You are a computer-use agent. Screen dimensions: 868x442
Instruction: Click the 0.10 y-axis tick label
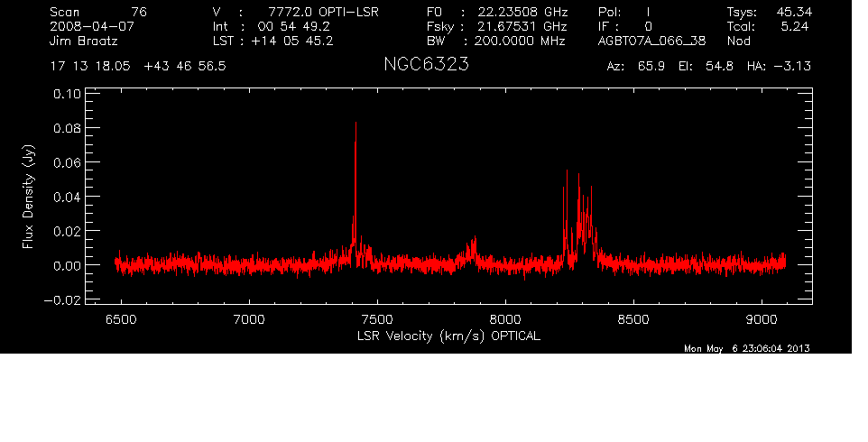[67, 94]
